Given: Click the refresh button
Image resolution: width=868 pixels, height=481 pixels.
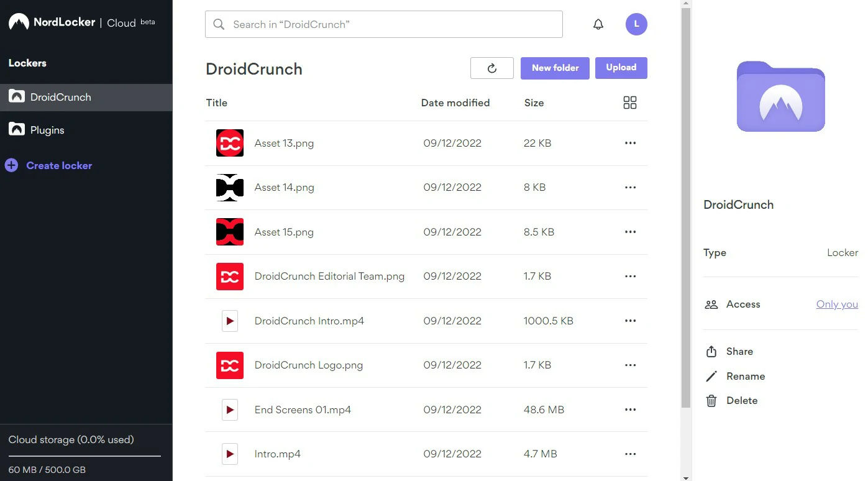Looking at the screenshot, I should click(x=492, y=68).
